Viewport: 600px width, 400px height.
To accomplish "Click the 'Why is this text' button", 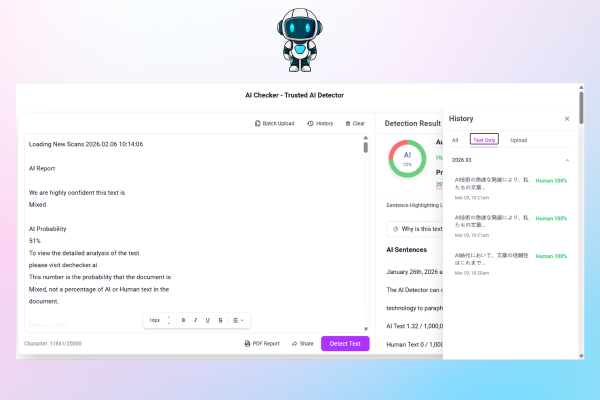I will [415, 229].
